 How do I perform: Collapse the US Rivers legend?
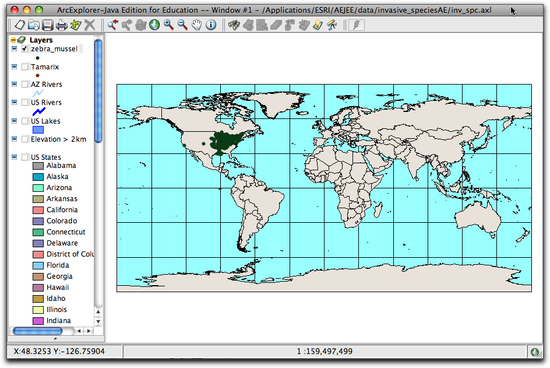[14, 102]
